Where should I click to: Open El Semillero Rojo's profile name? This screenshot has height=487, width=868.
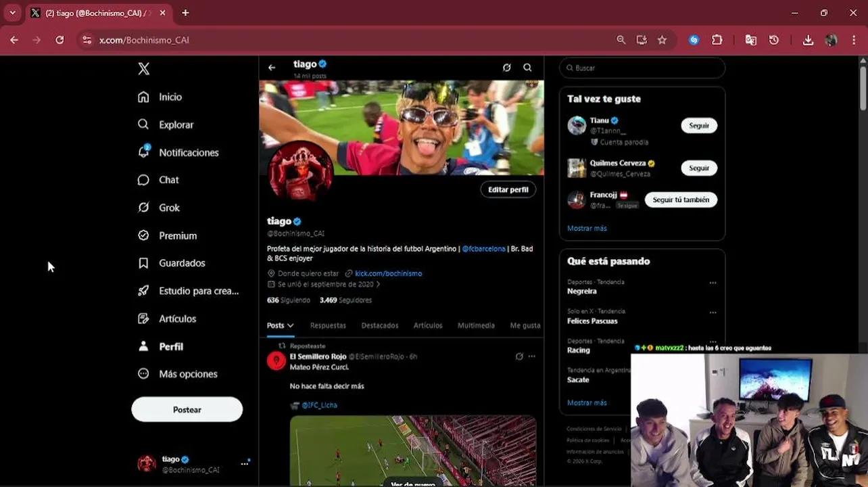point(318,356)
